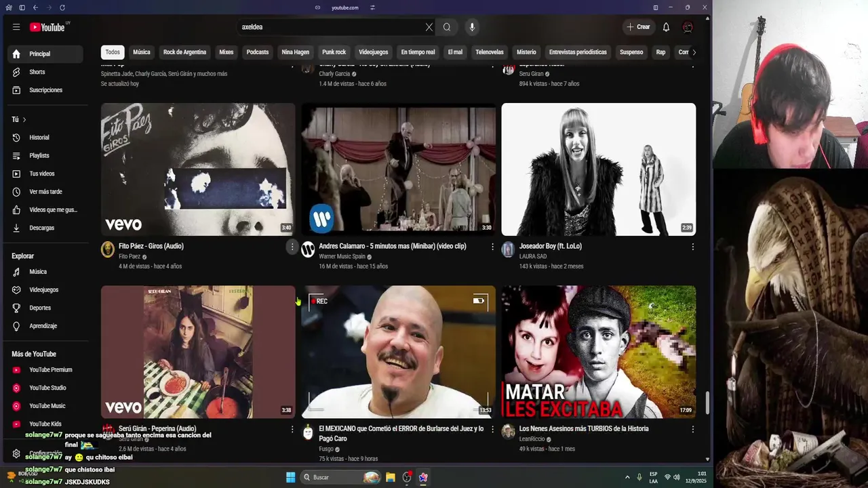Screen dimensions: 868x488
Task: Open Shorts in the sidebar
Action: tap(45, 72)
